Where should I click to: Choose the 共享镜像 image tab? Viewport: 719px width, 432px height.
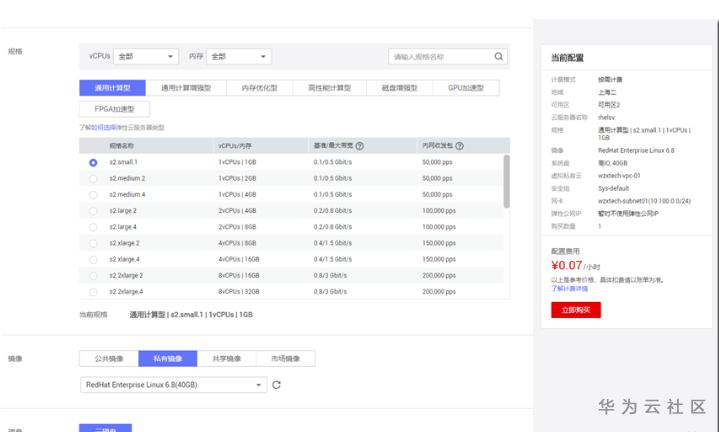pyautogui.click(x=227, y=359)
